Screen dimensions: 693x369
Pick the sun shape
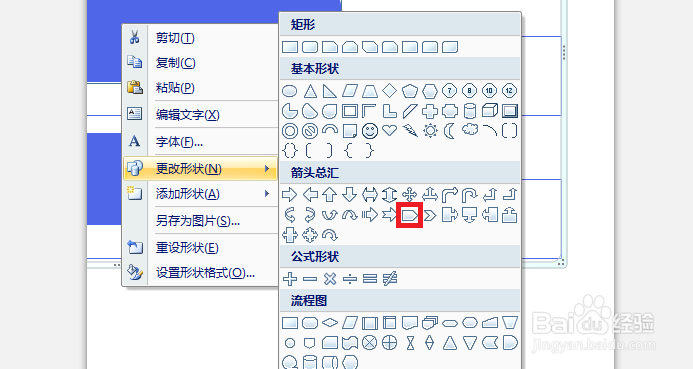[430, 131]
